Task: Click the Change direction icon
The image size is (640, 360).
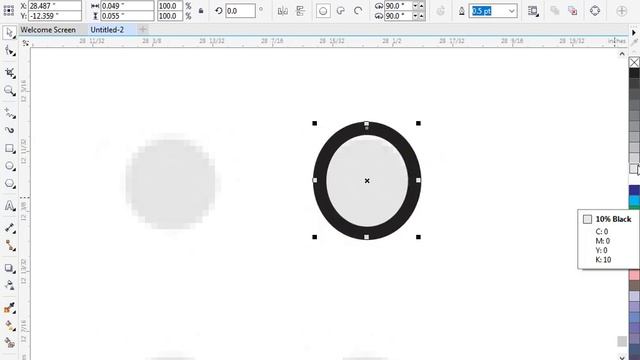Action: (440, 11)
